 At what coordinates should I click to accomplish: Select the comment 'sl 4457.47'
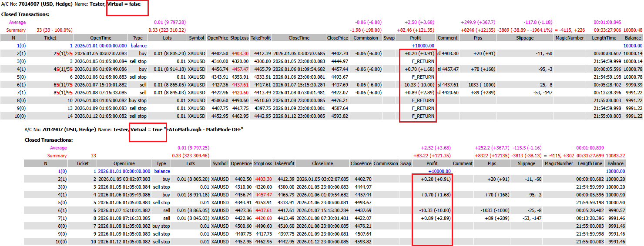[448, 69]
